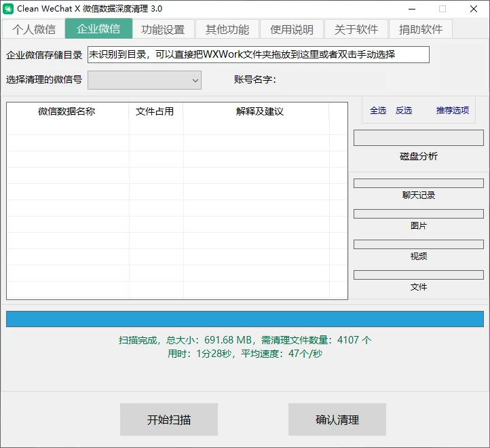Show the 关于软件 tab
490x448 pixels.
point(356,29)
